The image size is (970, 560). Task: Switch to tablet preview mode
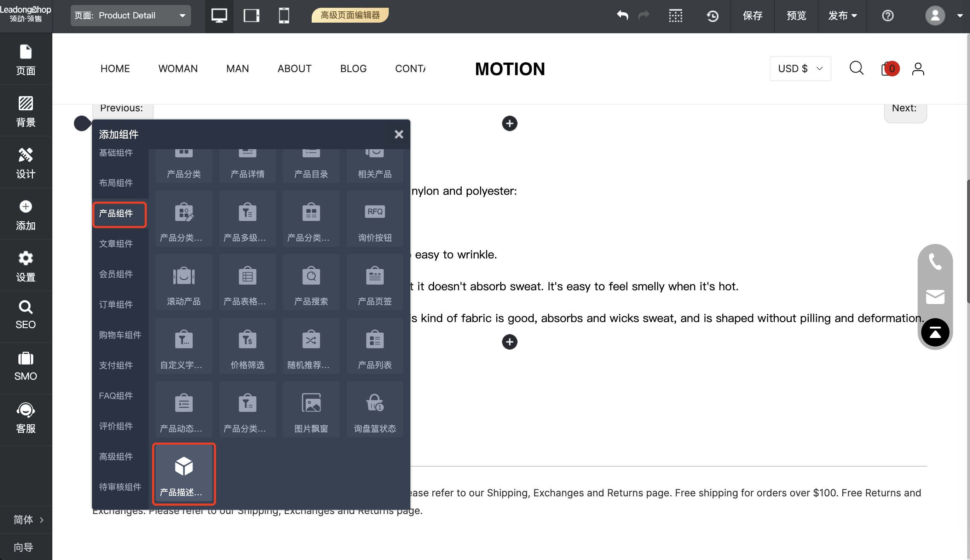click(x=251, y=16)
